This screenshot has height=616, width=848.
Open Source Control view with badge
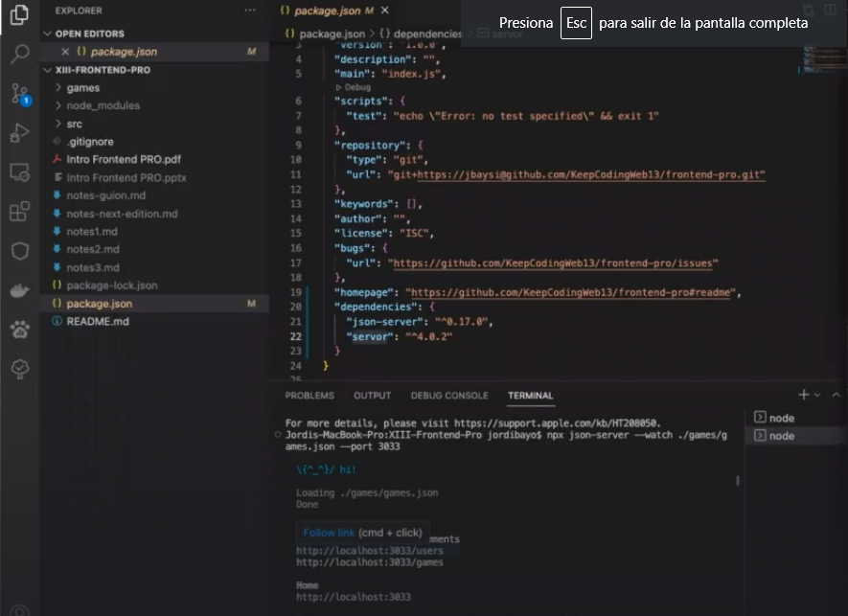(20, 94)
